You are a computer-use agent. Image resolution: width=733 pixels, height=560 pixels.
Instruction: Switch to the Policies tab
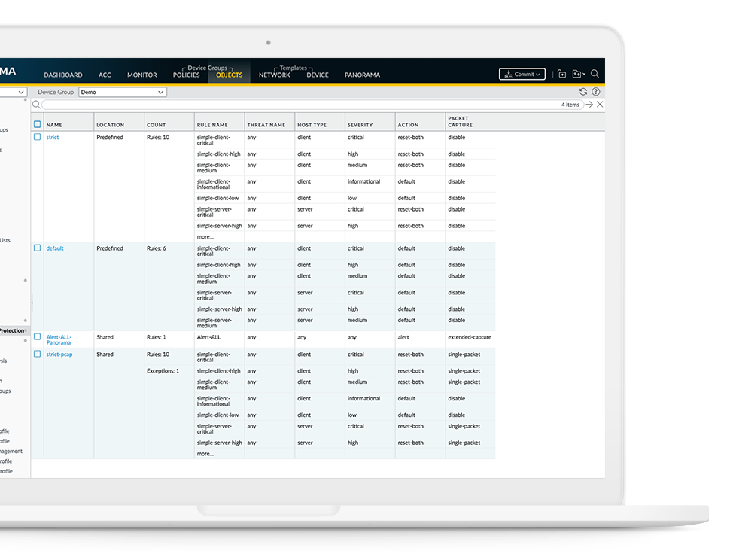186,75
